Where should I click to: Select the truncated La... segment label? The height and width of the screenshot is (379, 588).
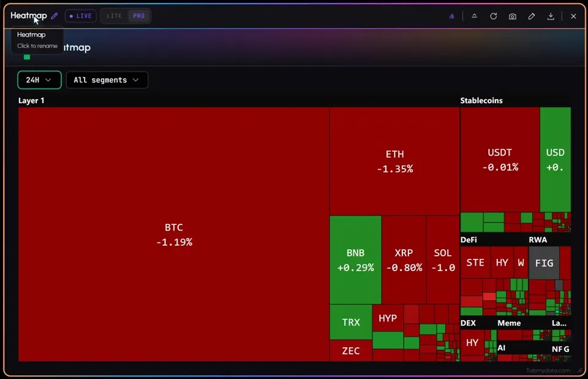point(559,323)
